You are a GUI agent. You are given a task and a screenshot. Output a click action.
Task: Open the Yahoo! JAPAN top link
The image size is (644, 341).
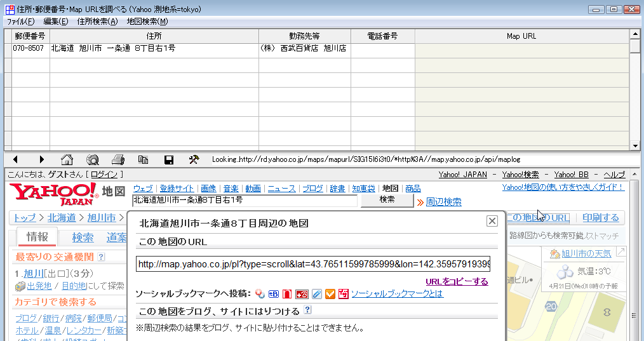click(x=462, y=175)
